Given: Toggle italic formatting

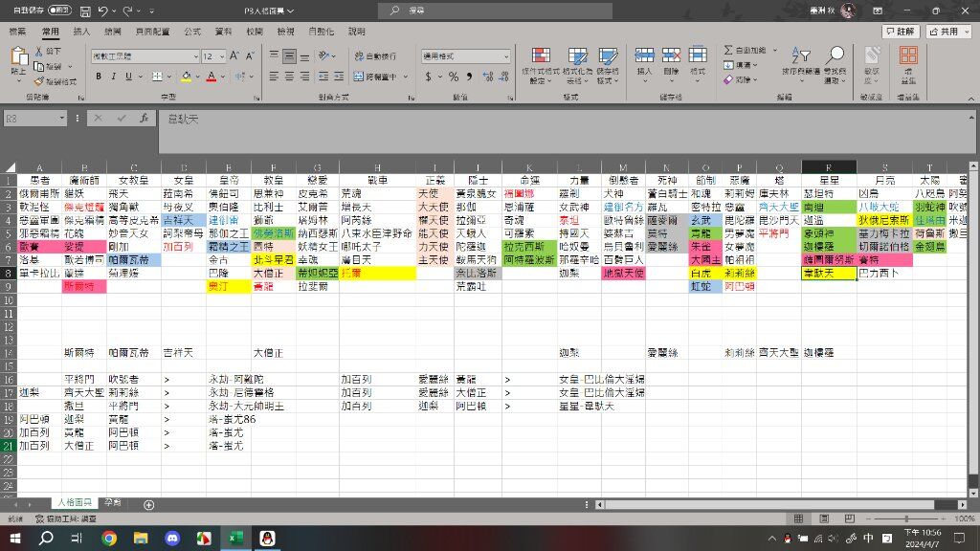Looking at the screenshot, I should coord(113,77).
